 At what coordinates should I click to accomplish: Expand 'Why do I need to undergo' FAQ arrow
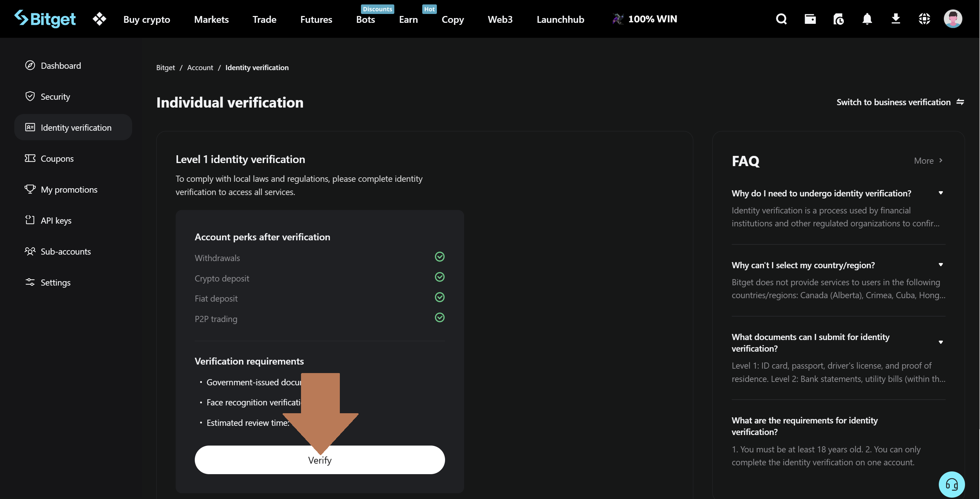tap(941, 193)
